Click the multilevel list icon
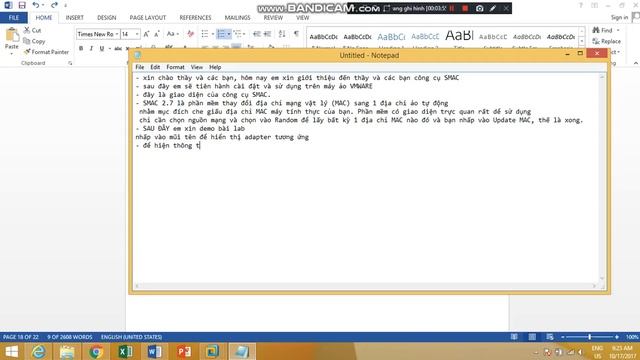Image resolution: width=640 pixels, height=360 pixels. point(238,34)
